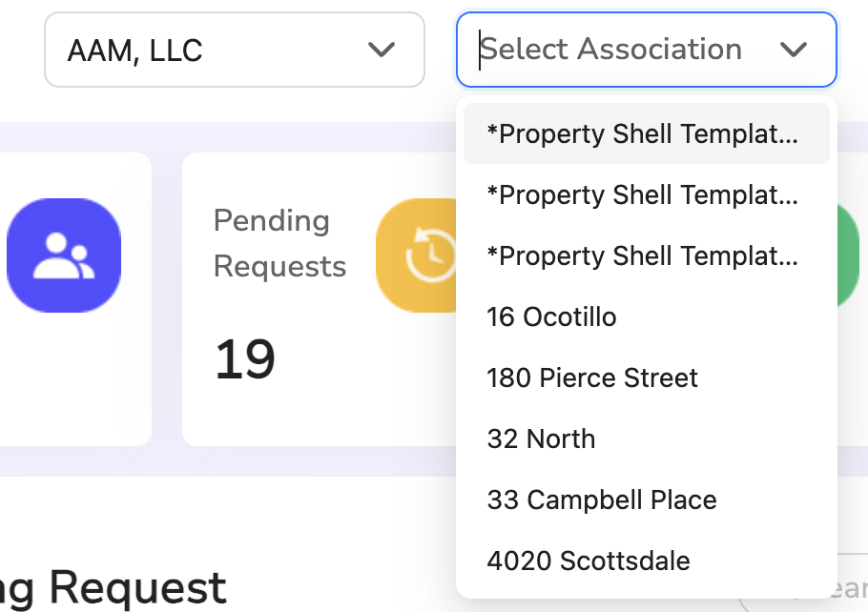Expand the AAM, LLC dropdown chevron
The image size is (868, 612).
tap(382, 50)
